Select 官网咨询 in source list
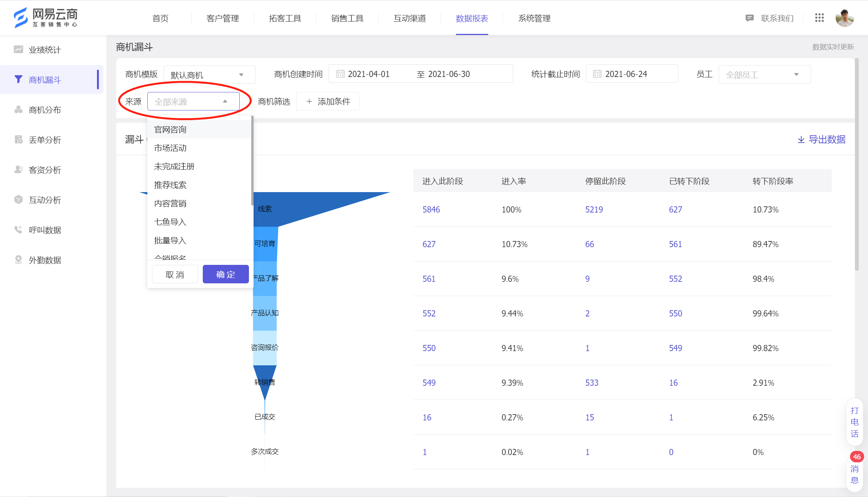Screen dimensions: 868x497 tap(199, 129)
